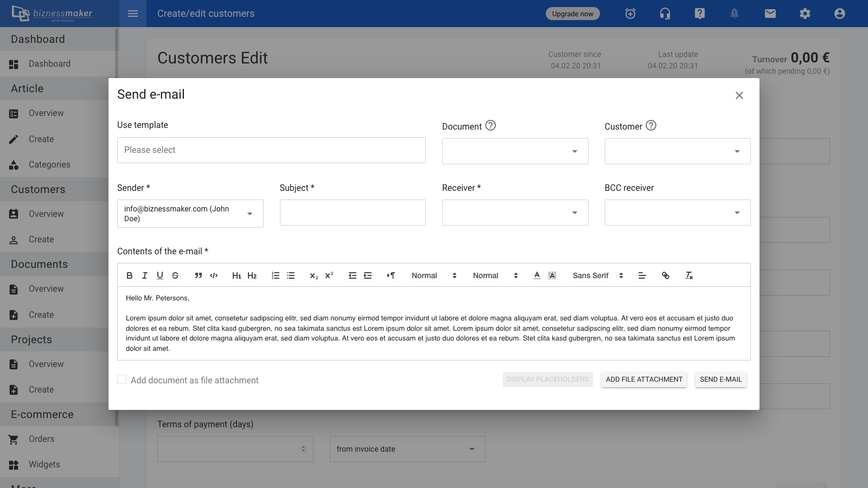
Task: Click Add File Attachment
Action: [x=644, y=380]
